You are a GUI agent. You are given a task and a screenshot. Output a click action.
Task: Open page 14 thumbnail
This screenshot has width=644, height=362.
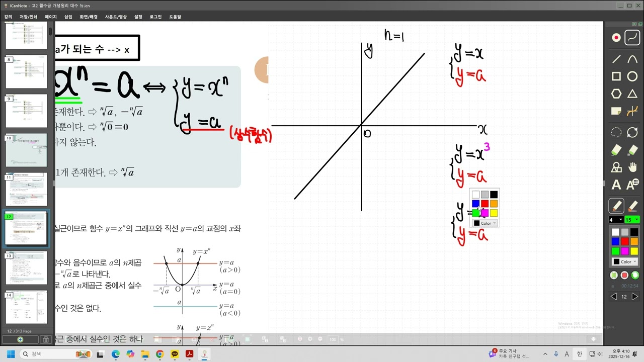pos(26,308)
